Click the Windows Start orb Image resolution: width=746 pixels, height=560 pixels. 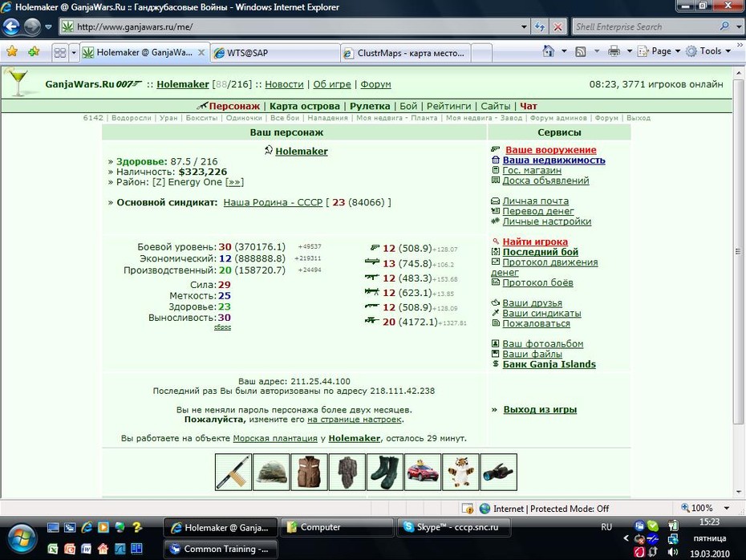pos(20,538)
